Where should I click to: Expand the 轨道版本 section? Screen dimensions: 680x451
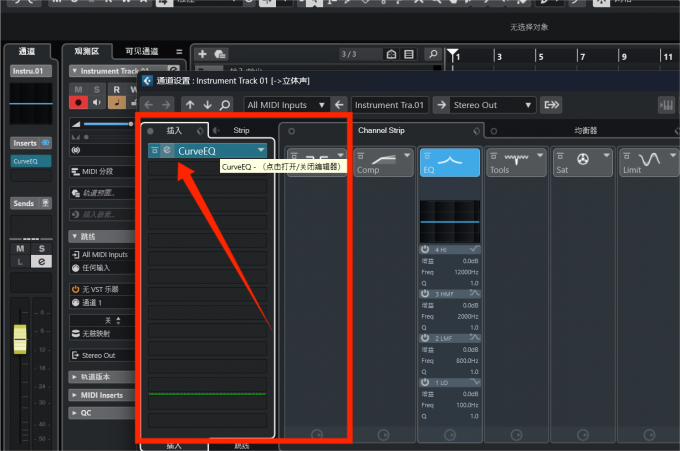(75, 377)
